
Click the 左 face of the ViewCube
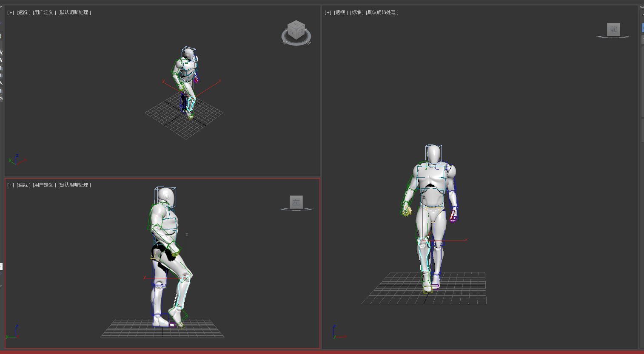click(x=296, y=202)
